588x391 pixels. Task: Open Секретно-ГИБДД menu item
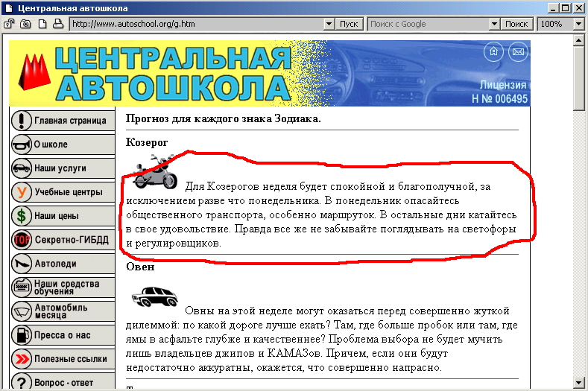click(63, 240)
